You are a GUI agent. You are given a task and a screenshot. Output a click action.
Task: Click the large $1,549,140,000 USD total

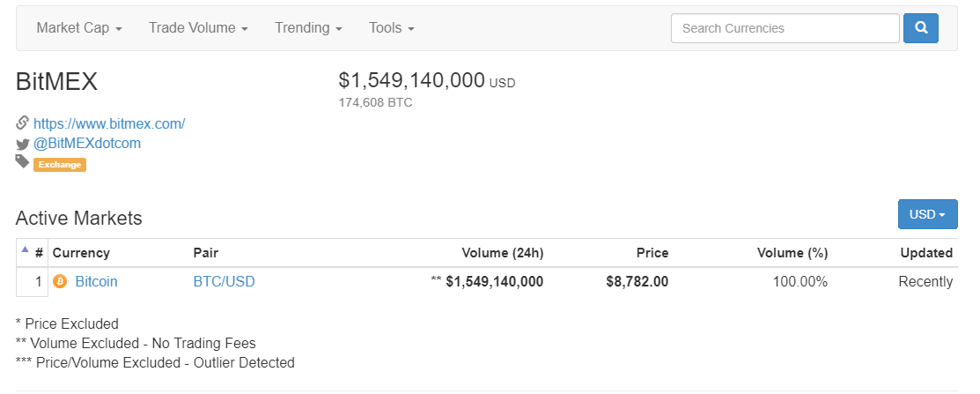pyautogui.click(x=427, y=81)
